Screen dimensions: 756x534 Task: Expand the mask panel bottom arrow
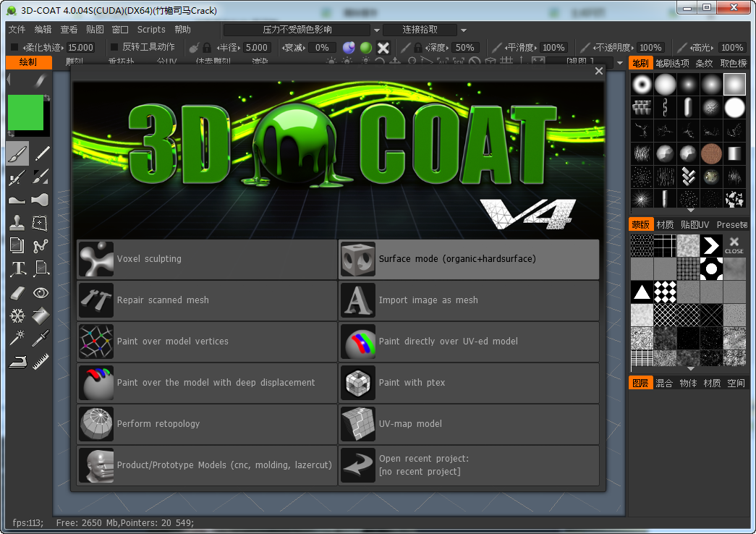pos(690,368)
